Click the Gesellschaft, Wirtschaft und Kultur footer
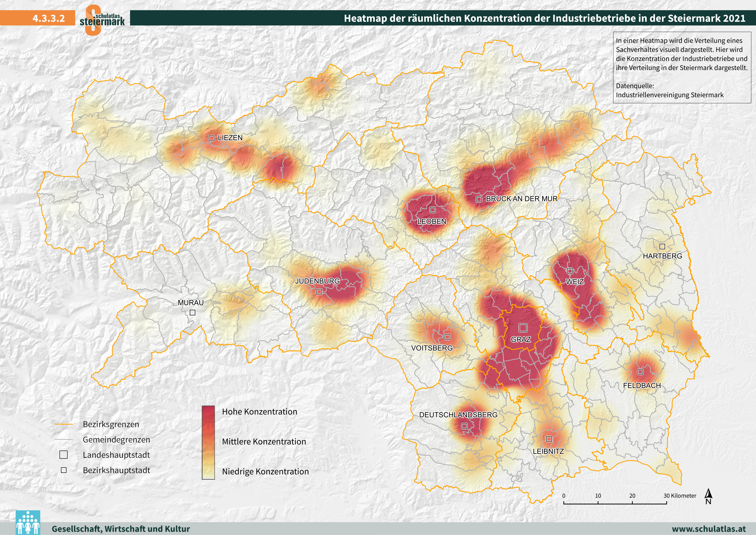 (121, 529)
